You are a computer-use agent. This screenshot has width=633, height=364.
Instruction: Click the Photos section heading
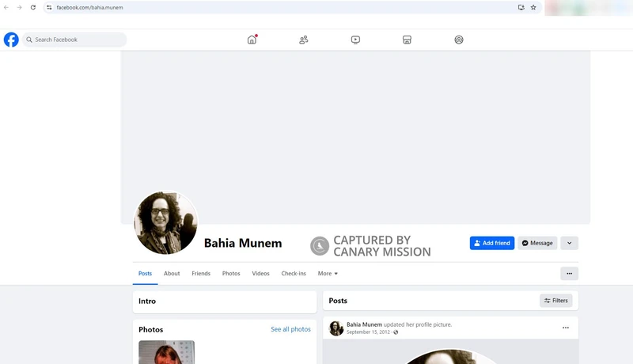coord(150,330)
